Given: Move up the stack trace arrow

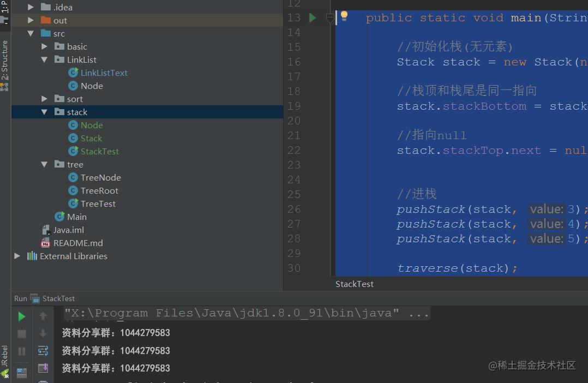Looking at the screenshot, I should pos(43,316).
